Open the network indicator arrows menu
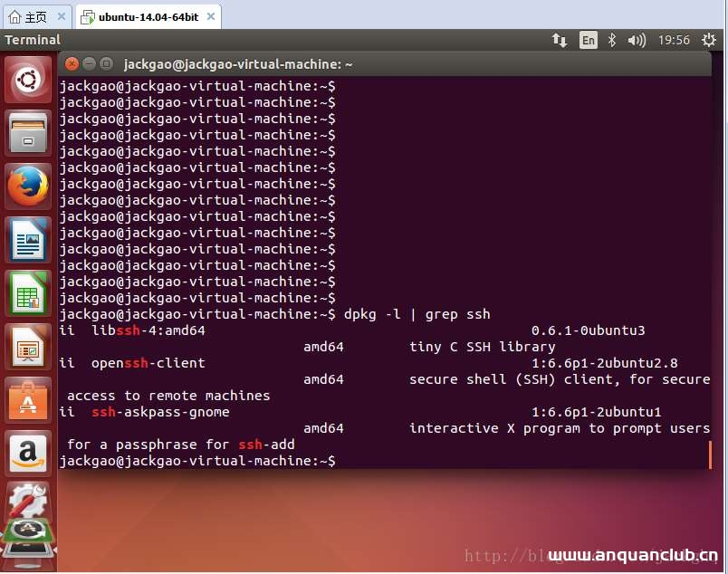The width and height of the screenshot is (728, 574). pyautogui.click(x=560, y=40)
